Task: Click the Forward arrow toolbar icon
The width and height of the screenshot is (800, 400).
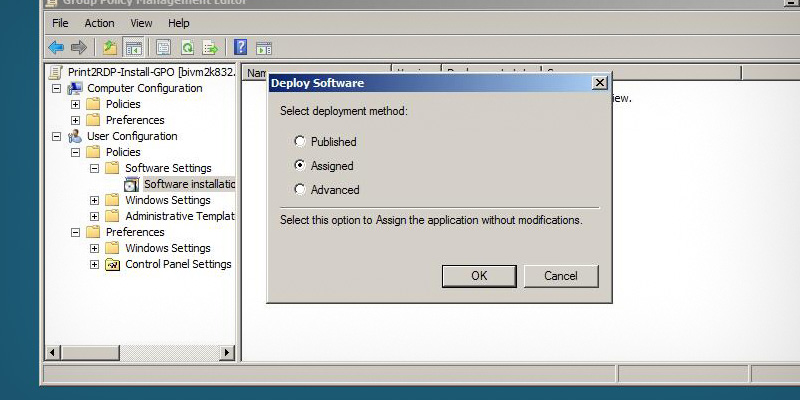Action: pyautogui.click(x=78, y=47)
